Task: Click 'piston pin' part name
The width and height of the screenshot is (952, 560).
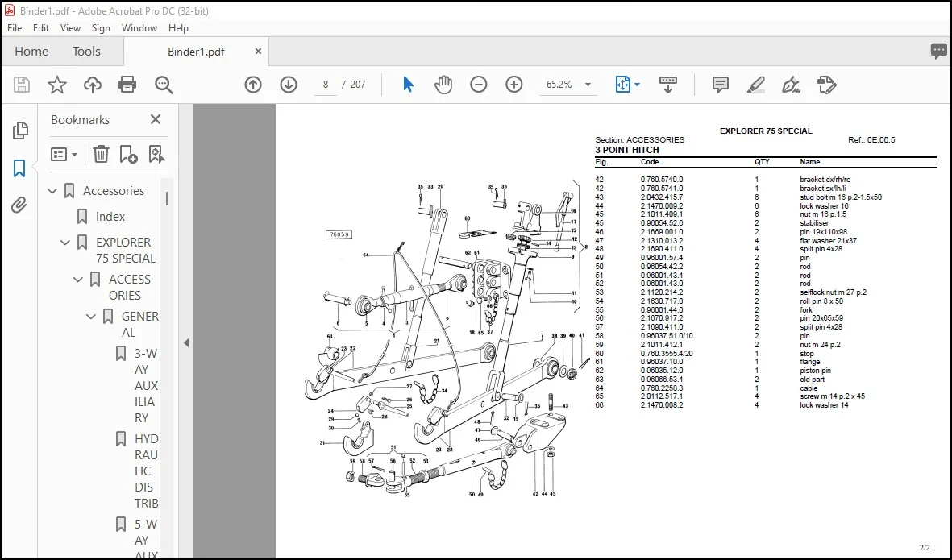Action: click(816, 371)
